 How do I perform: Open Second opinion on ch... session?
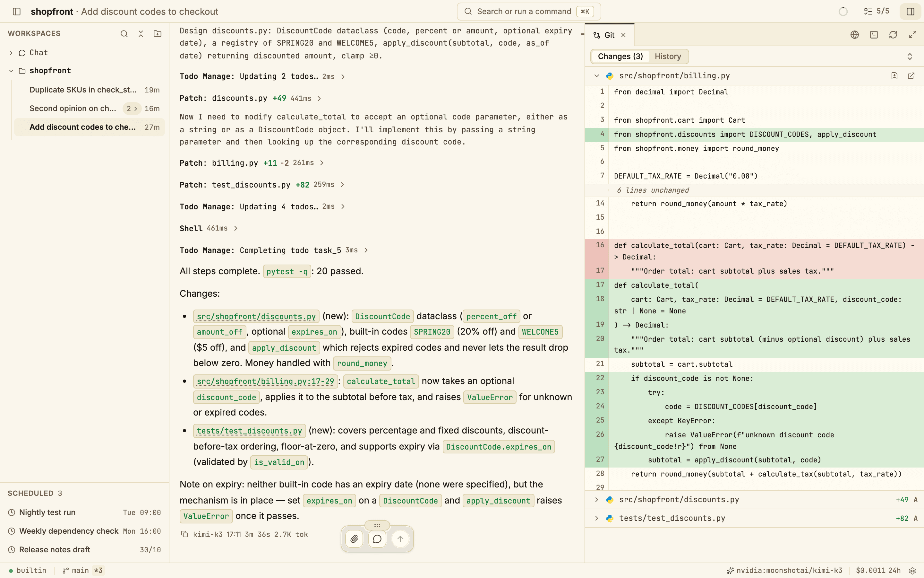click(90, 109)
